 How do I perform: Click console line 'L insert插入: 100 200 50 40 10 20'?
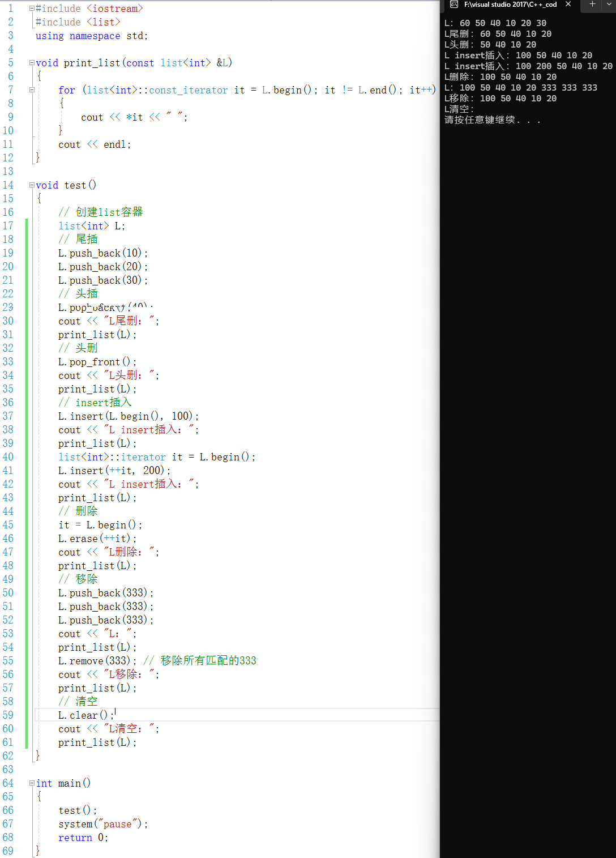[528, 66]
